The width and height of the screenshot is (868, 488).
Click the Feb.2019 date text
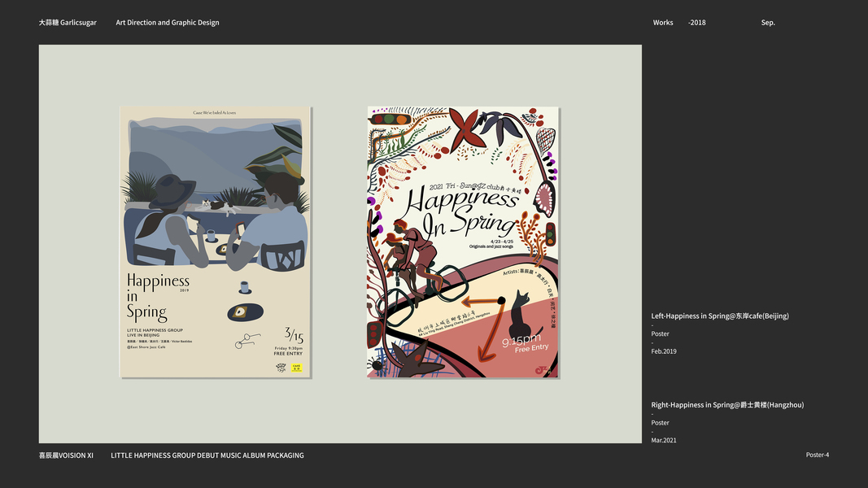click(664, 351)
